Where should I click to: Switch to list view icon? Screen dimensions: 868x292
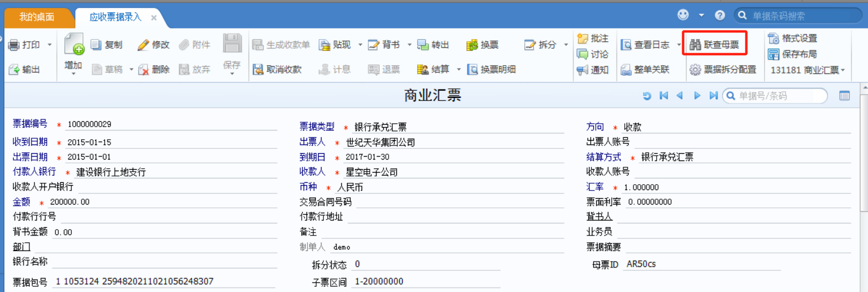(844, 96)
